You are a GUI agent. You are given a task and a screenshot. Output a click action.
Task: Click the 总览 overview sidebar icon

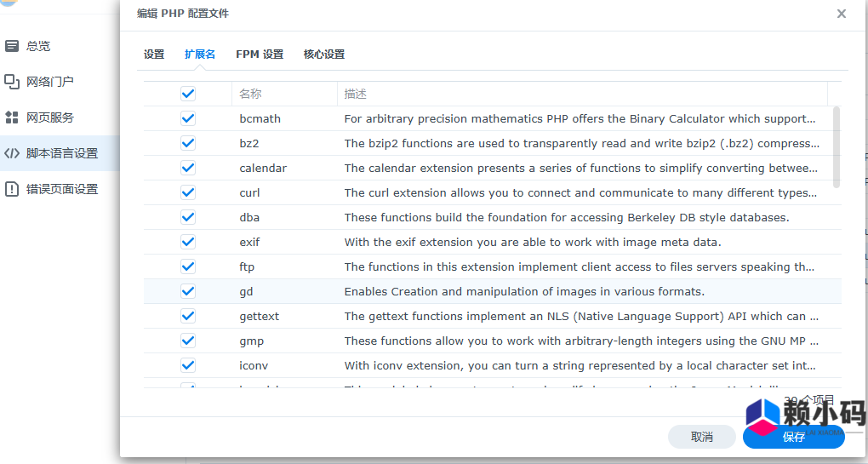point(12,46)
